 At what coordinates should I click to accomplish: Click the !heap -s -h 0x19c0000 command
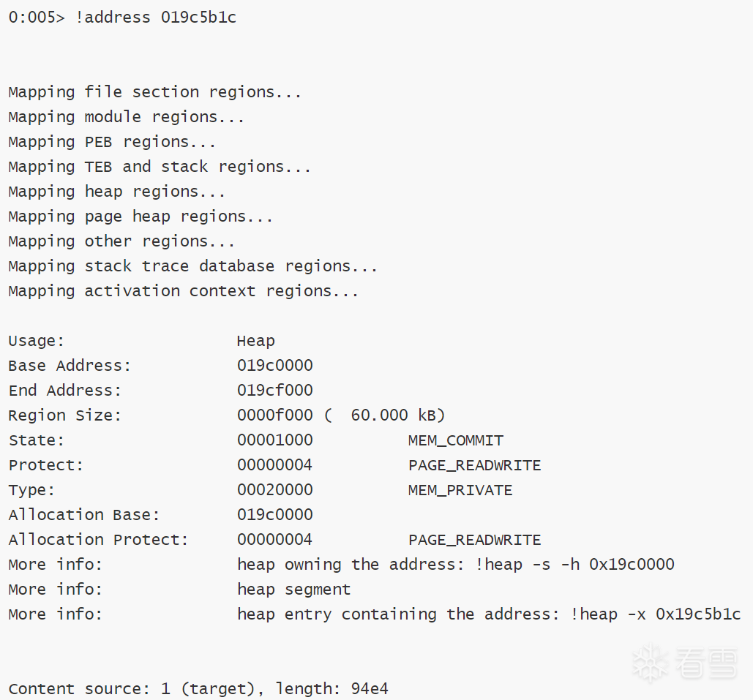pos(574,565)
